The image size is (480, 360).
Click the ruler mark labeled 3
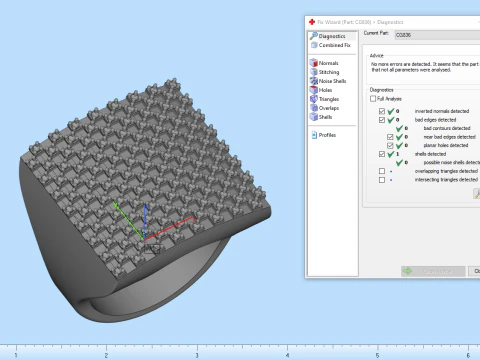coord(197,355)
